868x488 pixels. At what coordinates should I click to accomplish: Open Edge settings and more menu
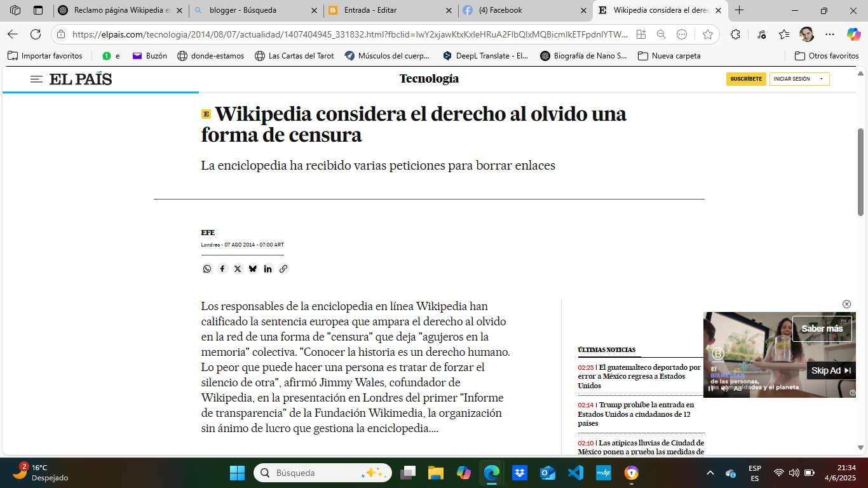(x=830, y=34)
